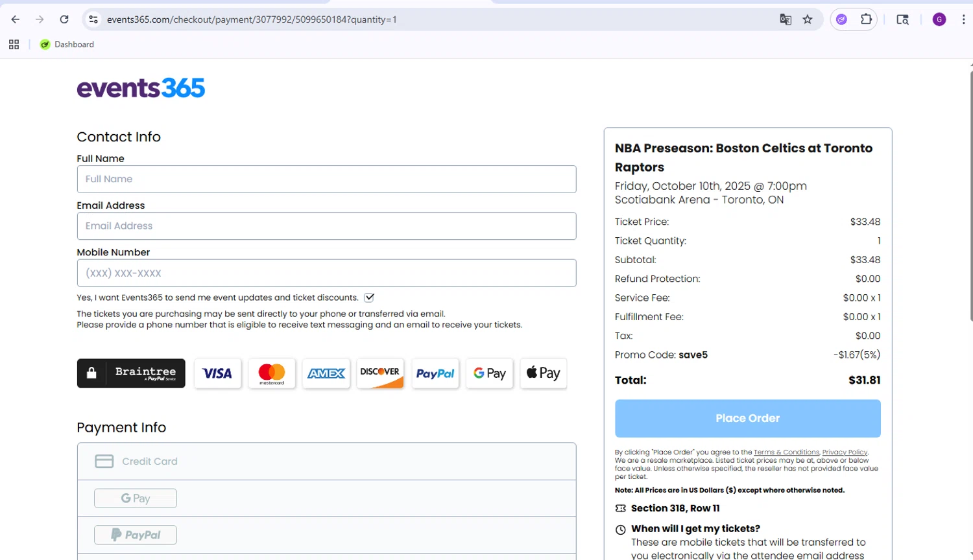Viewport: 973px width, 560px height.
Task: Click the Amex card logo
Action: tap(326, 373)
